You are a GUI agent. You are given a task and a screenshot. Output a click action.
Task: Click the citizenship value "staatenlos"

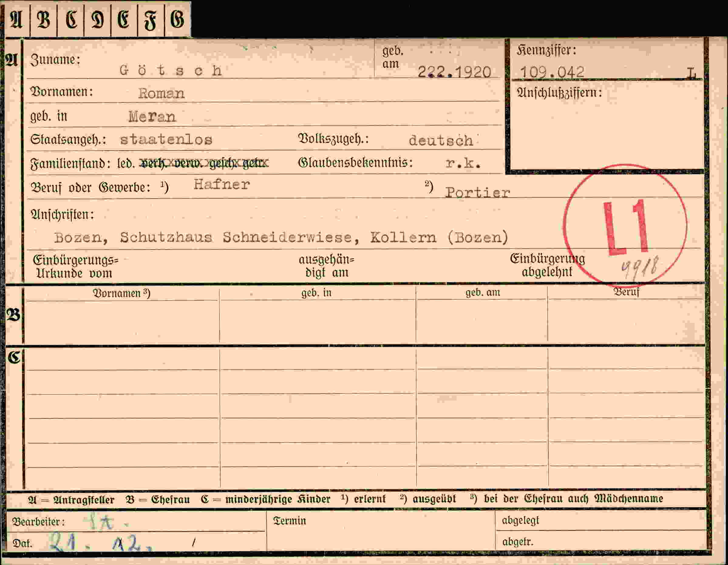coord(166,139)
